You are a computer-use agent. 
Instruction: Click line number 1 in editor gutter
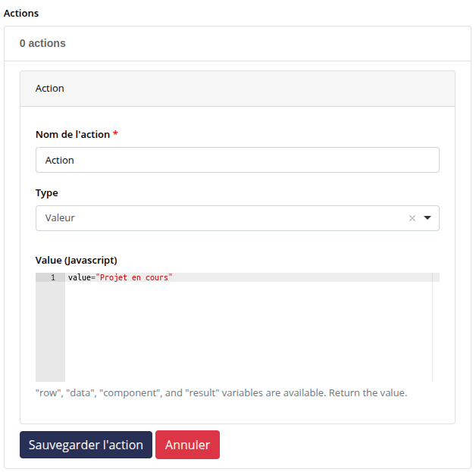tap(53, 277)
